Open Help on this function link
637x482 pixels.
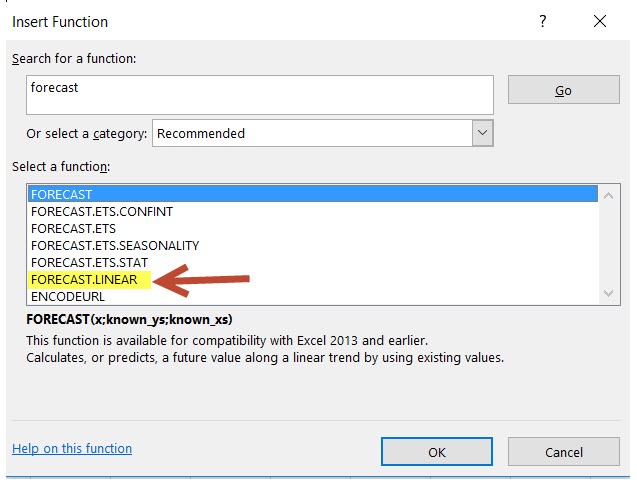point(72,449)
